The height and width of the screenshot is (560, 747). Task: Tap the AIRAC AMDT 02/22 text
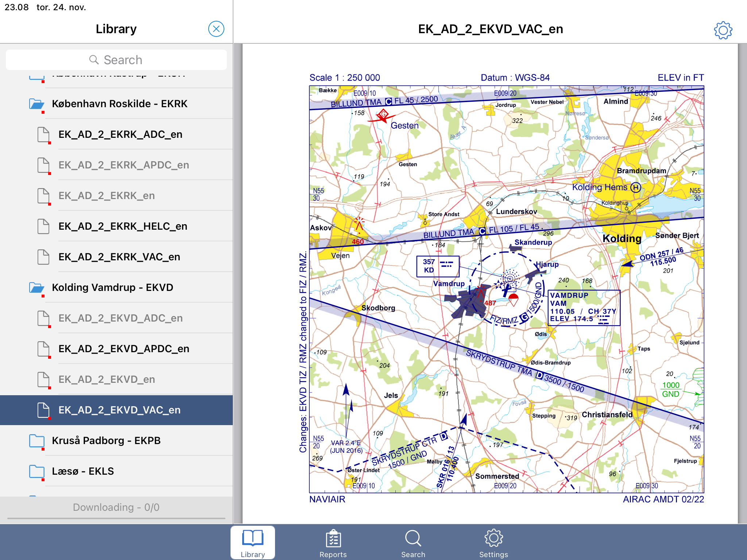pos(663,499)
